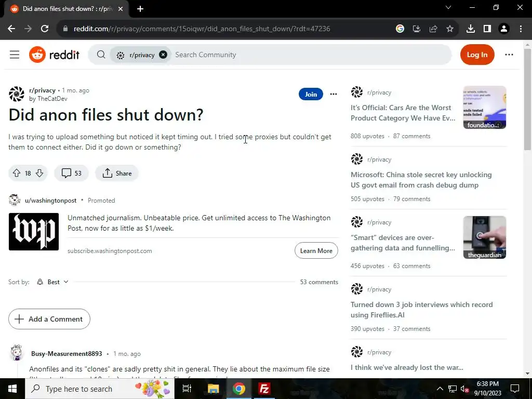The image size is (532, 399).
Task: Show hidden system tray icons
Action: (440, 389)
